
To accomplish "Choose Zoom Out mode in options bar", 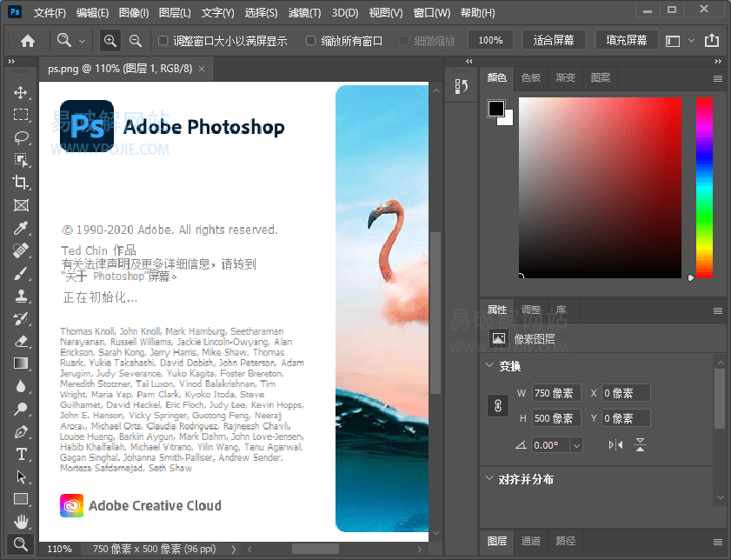I will [x=136, y=41].
